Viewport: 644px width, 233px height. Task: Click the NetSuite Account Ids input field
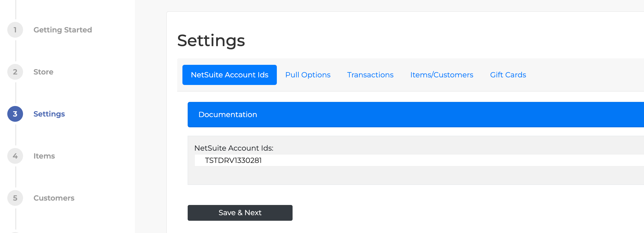408,160
